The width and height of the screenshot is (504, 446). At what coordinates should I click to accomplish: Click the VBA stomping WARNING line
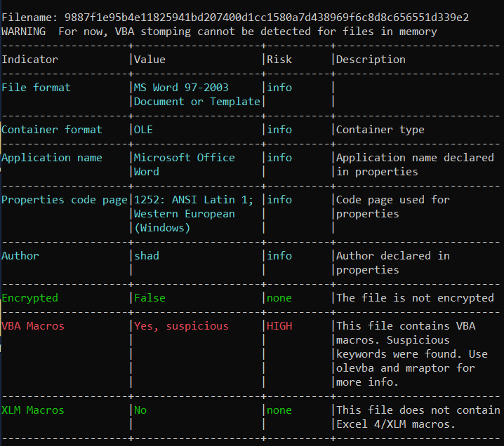click(x=219, y=32)
